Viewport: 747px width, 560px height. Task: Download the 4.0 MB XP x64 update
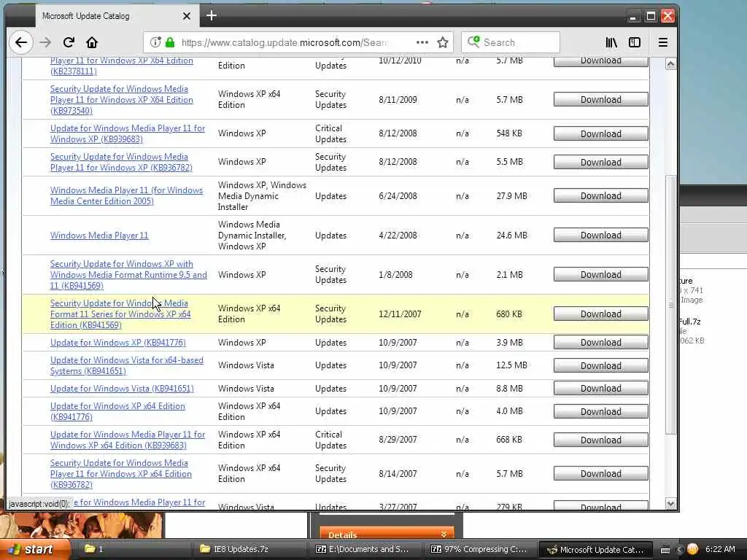(600, 411)
